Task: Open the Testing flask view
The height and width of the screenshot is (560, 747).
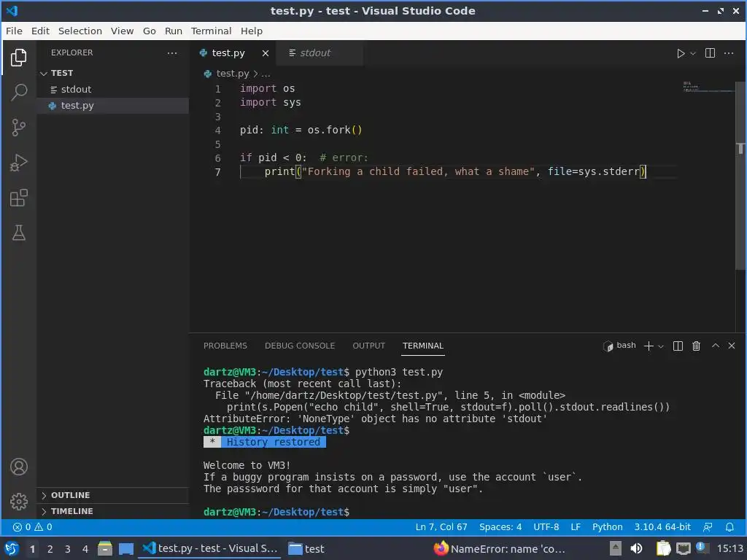Action: coord(18,233)
